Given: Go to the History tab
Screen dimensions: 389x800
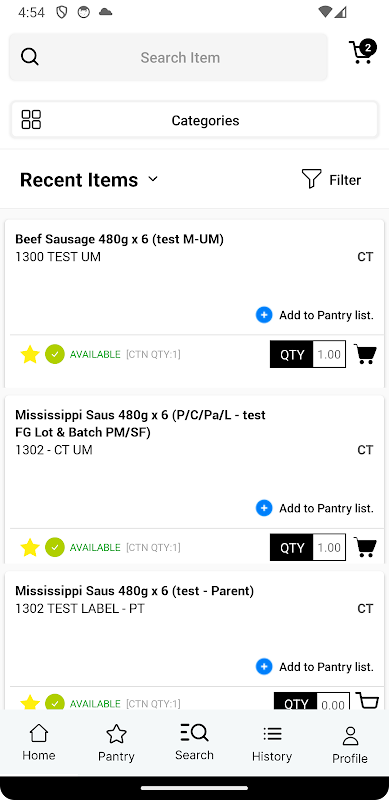Looking at the screenshot, I should 272,743.
